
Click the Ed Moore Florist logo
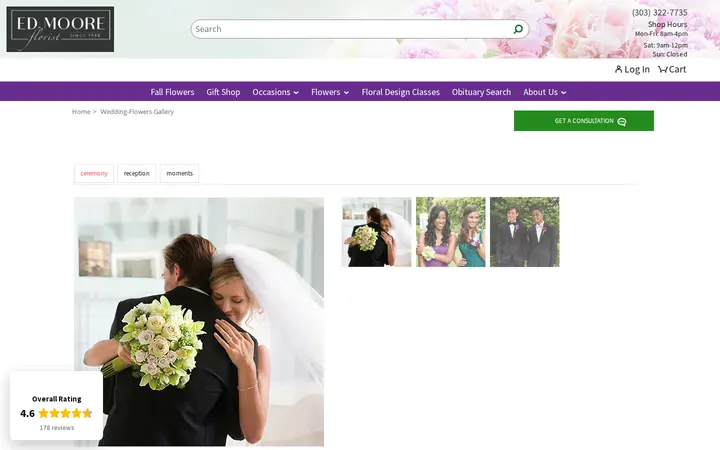coord(60,29)
